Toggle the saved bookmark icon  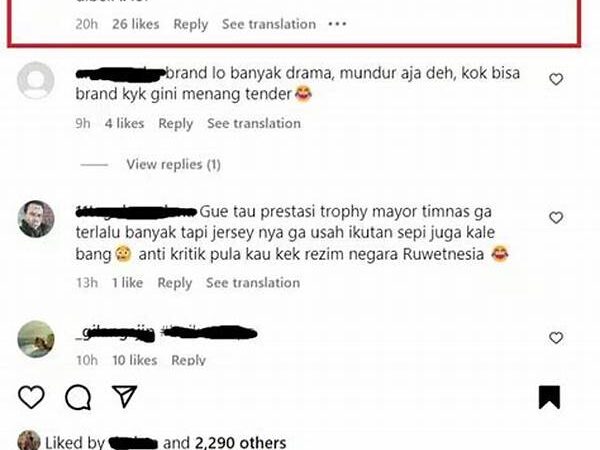549,397
